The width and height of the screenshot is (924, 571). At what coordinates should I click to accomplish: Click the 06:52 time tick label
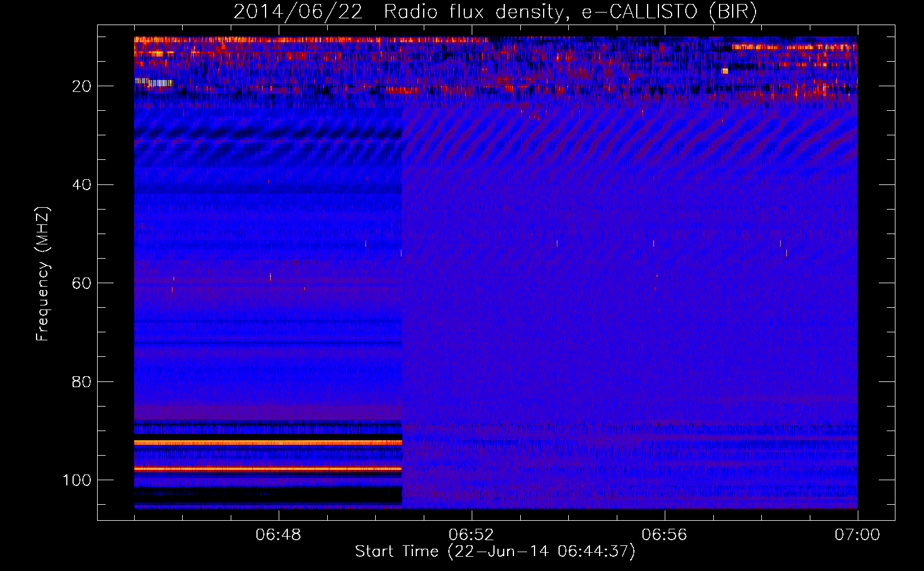click(471, 535)
